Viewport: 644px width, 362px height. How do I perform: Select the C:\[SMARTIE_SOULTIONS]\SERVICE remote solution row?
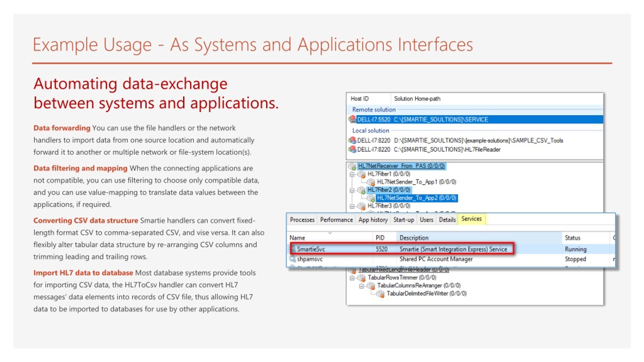pos(475,119)
